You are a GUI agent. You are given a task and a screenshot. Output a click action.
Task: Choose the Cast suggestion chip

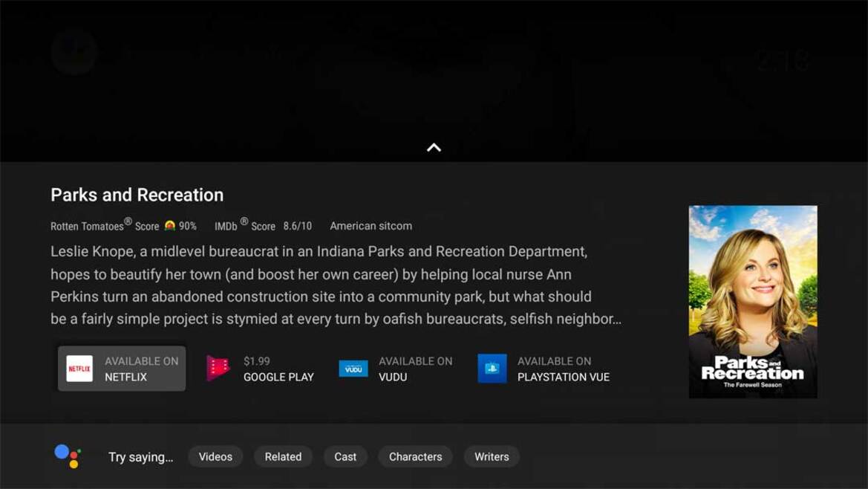pyautogui.click(x=345, y=457)
